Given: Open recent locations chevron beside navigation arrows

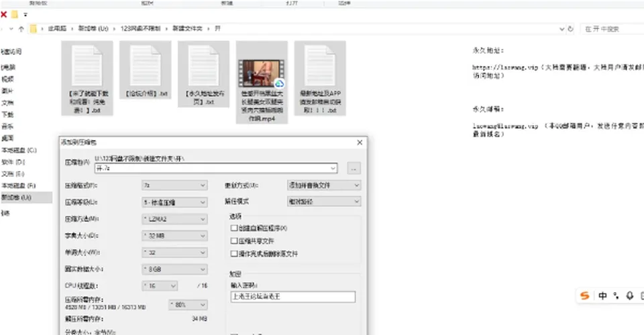Looking at the screenshot, I should 11,29.
